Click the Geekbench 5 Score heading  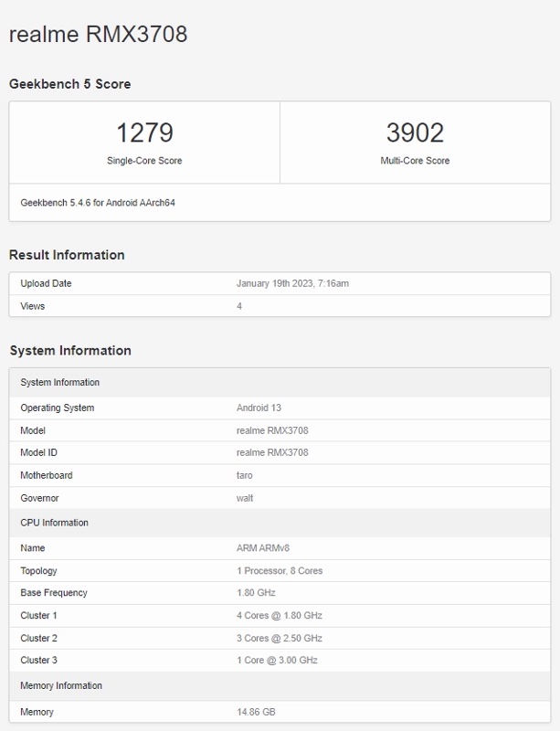69,84
